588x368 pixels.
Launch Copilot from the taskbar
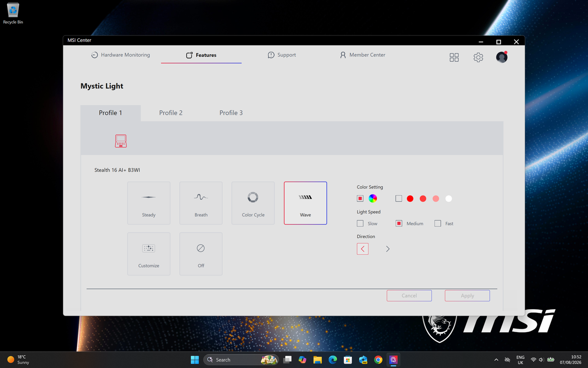[x=302, y=360]
